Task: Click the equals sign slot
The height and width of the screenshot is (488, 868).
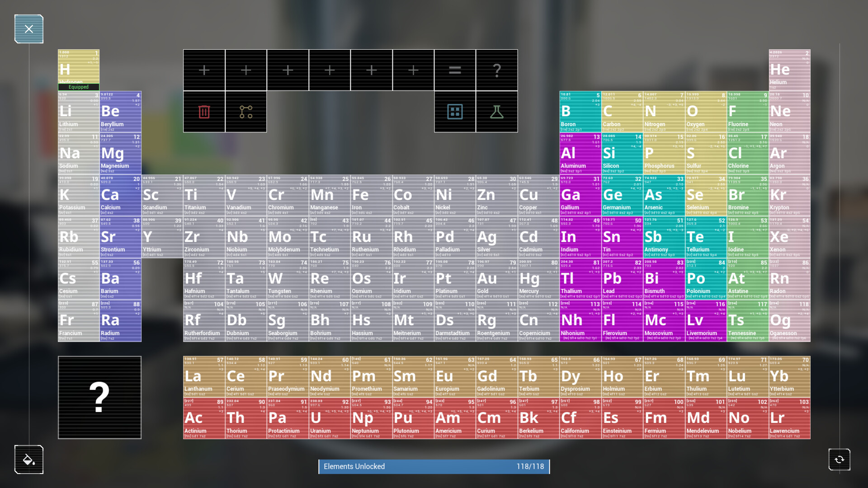Action: (455, 70)
